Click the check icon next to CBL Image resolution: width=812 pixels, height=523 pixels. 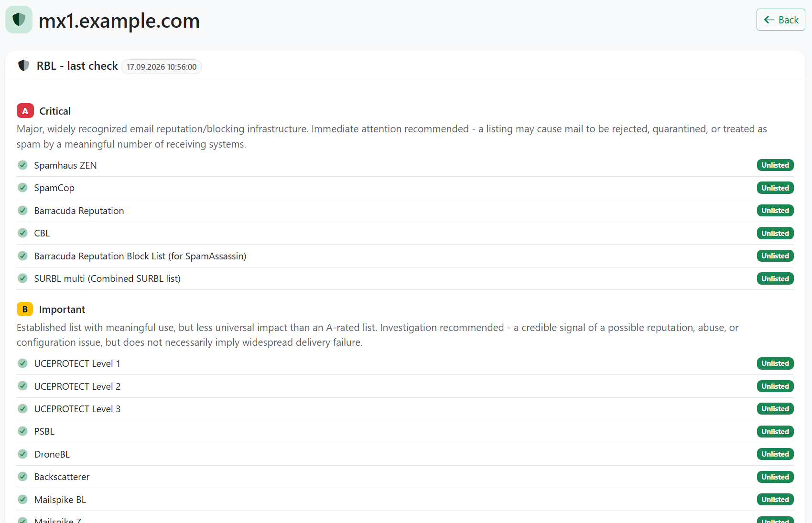[22, 233]
